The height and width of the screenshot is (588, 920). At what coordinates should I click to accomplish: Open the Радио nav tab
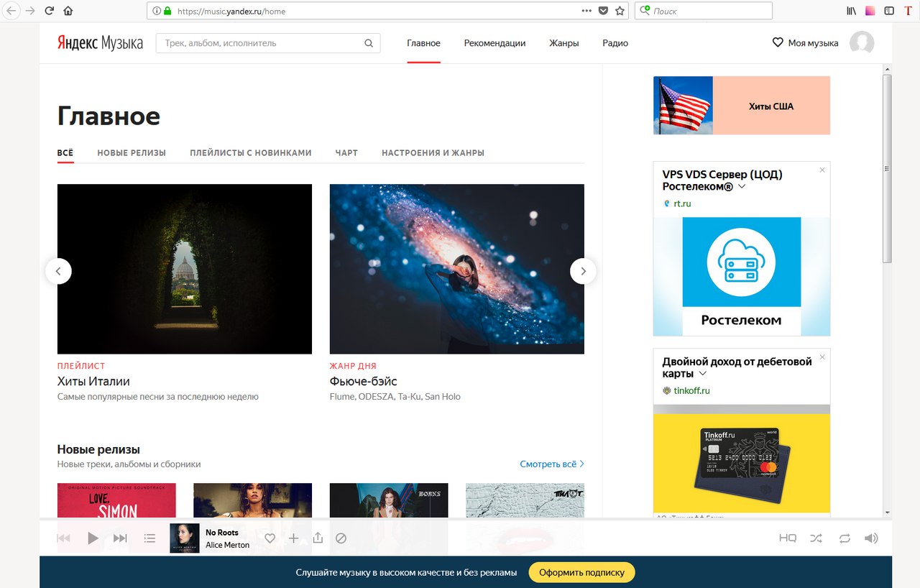click(615, 43)
